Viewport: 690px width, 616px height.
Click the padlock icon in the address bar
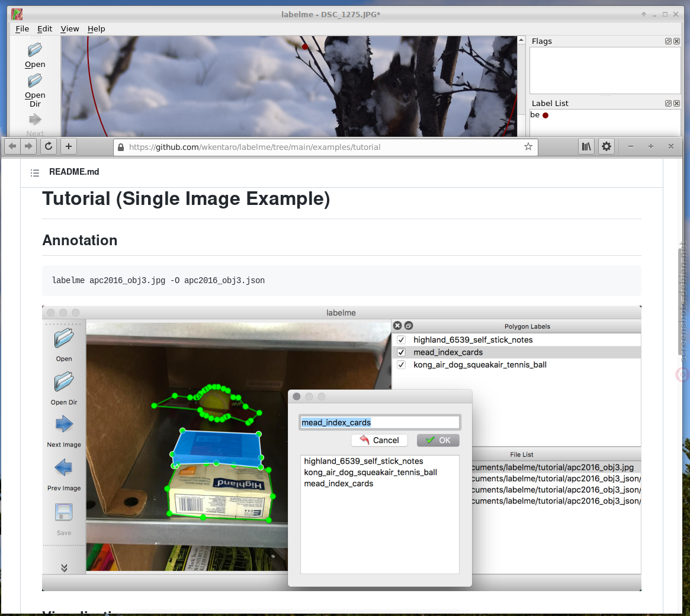click(121, 147)
